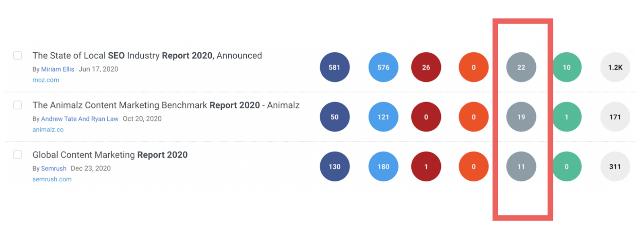Go to moz.com domain link

[46, 80]
